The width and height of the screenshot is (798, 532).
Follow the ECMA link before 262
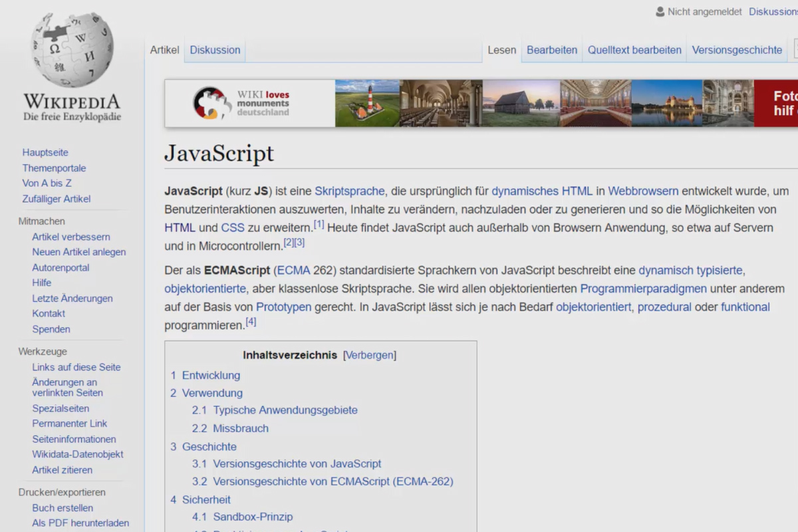(293, 271)
